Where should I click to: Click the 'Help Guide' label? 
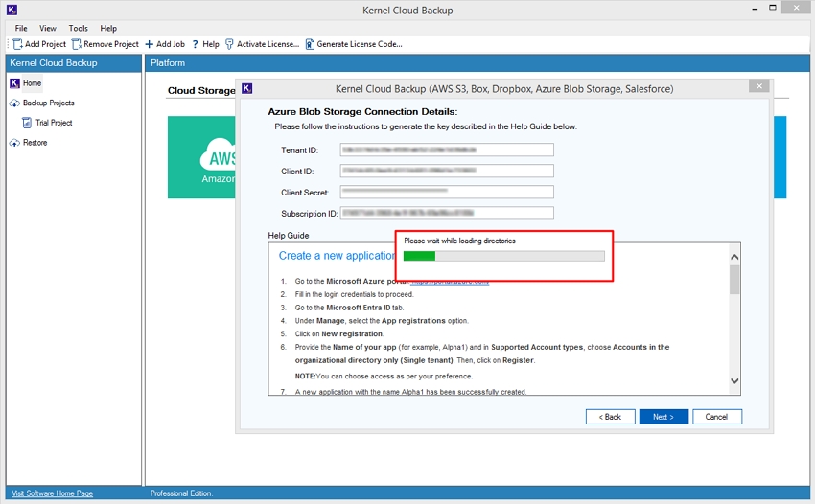[289, 236]
